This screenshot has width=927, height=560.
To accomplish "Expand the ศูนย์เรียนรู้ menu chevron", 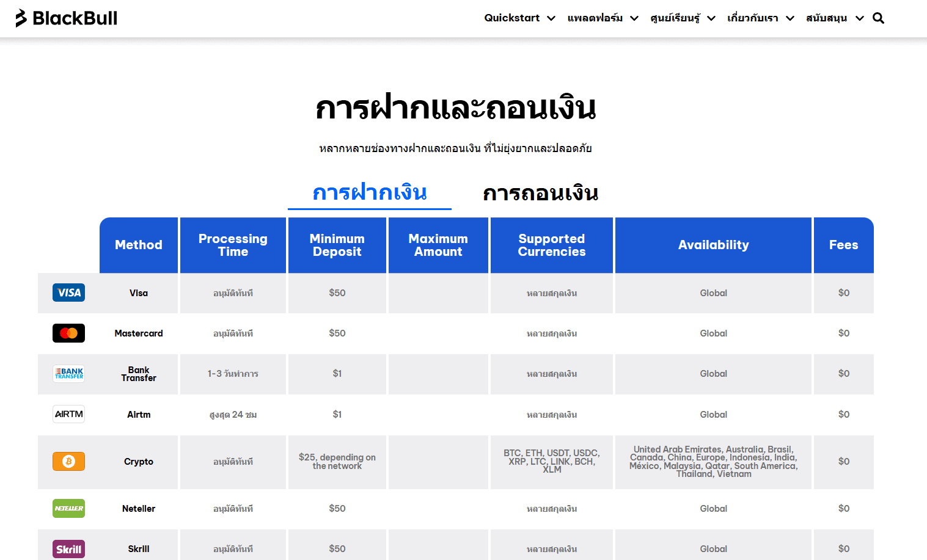I will coord(711,18).
